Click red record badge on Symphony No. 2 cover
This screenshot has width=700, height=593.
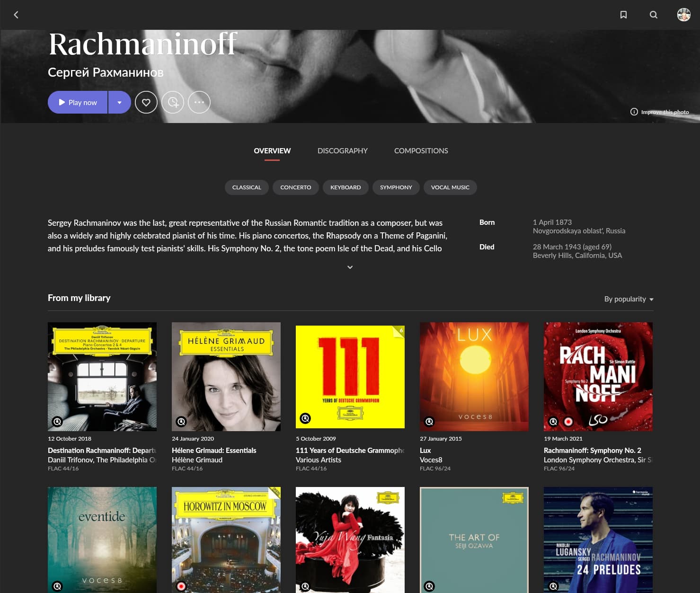click(568, 421)
